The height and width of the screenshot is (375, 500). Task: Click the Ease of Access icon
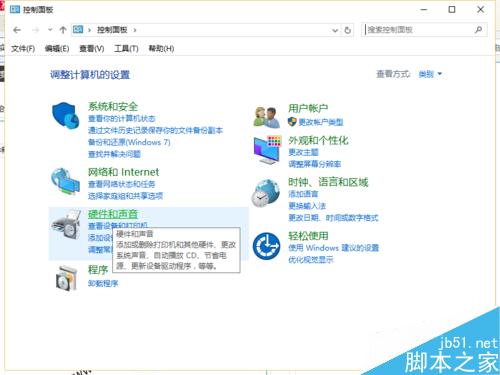[266, 246]
